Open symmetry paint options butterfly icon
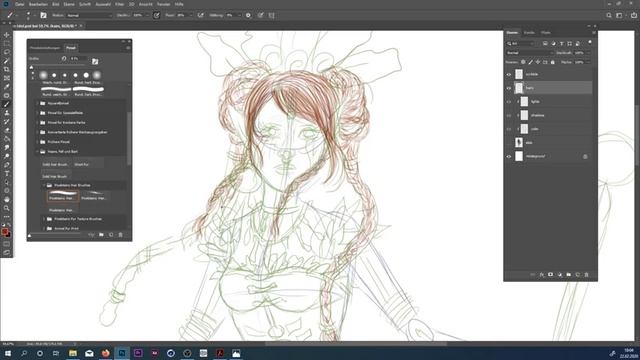 pyautogui.click(x=271, y=15)
